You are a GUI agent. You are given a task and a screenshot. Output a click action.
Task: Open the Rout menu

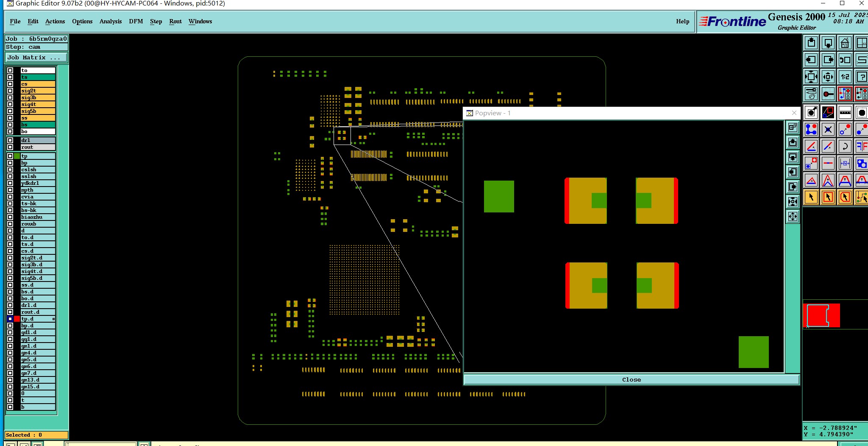[x=175, y=21]
